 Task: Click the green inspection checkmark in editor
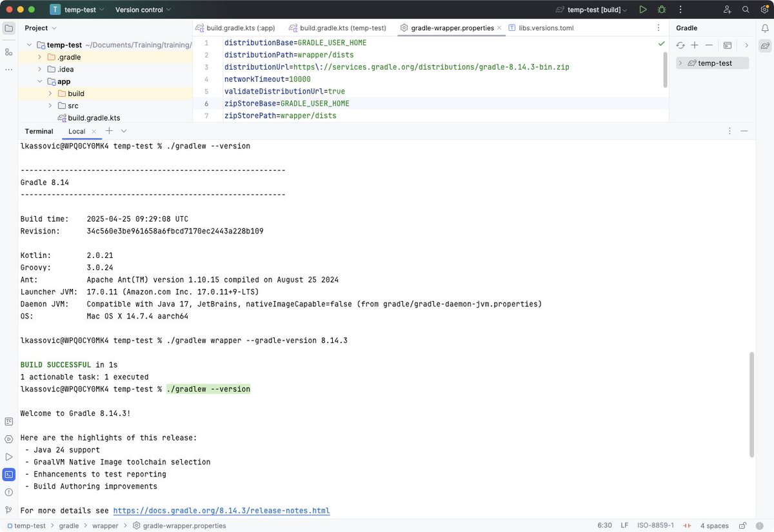661,43
